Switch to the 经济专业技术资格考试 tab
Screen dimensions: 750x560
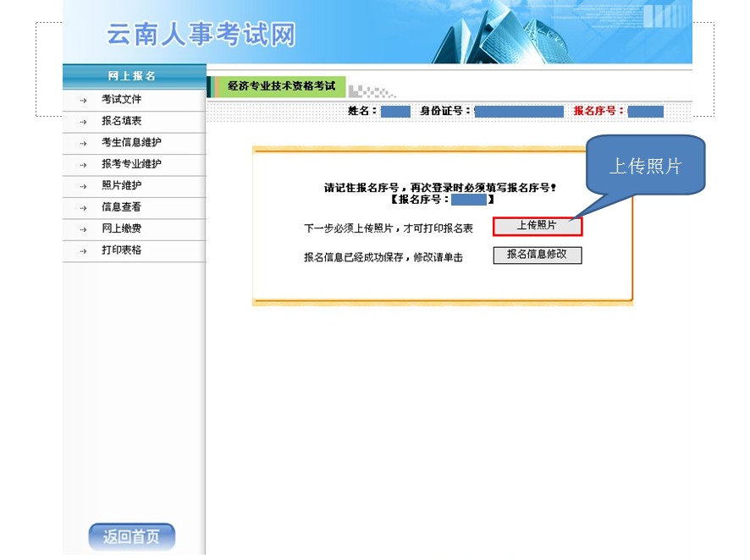283,85
